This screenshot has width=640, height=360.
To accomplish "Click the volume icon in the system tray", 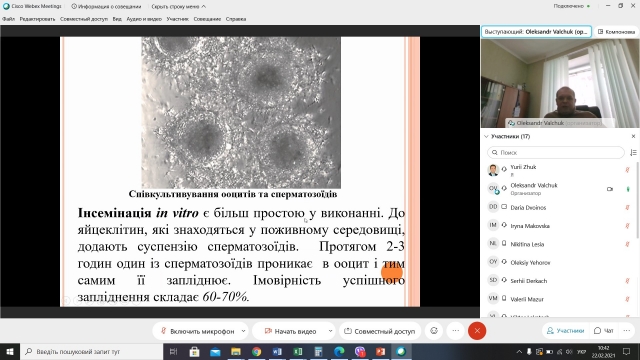I will click(x=569, y=351).
